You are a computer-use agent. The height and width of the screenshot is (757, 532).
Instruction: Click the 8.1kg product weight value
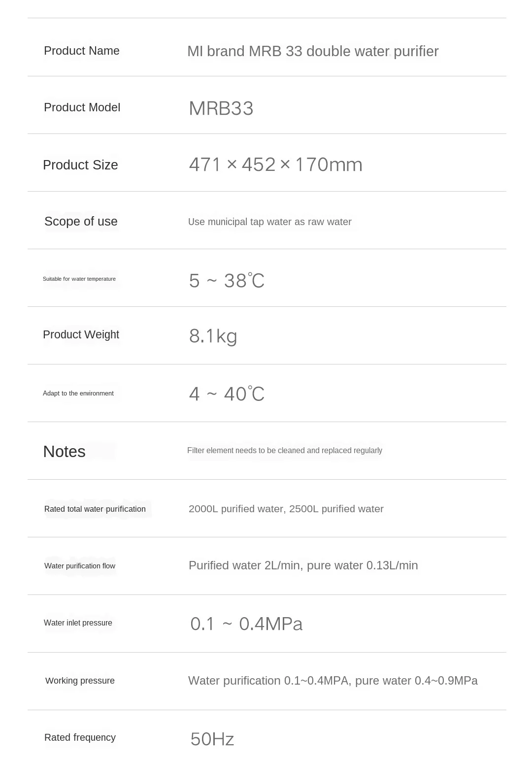pyautogui.click(x=213, y=336)
